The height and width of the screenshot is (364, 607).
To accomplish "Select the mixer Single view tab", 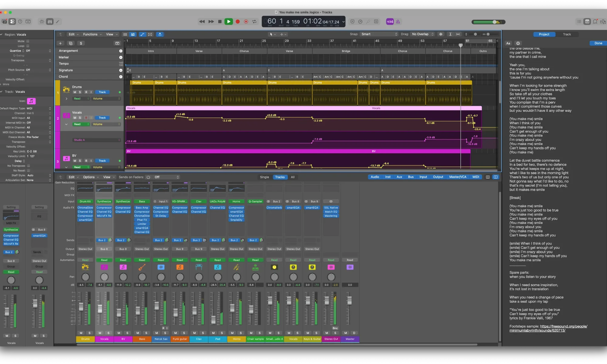I will (x=264, y=177).
